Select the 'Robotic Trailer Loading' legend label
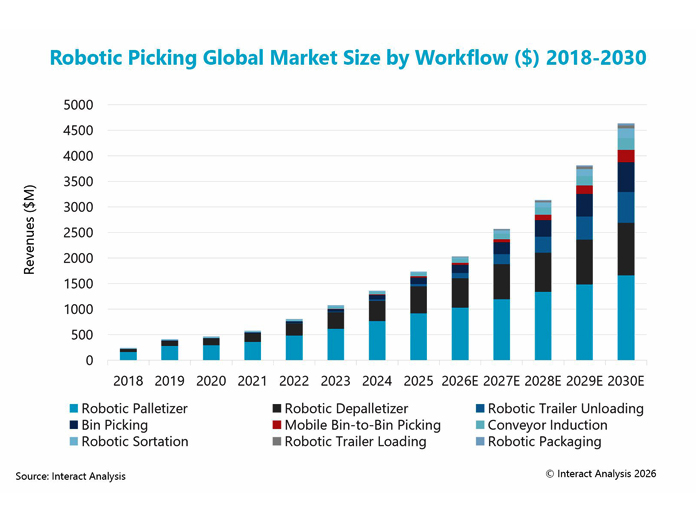This screenshot has height=522, width=696. coord(356,442)
